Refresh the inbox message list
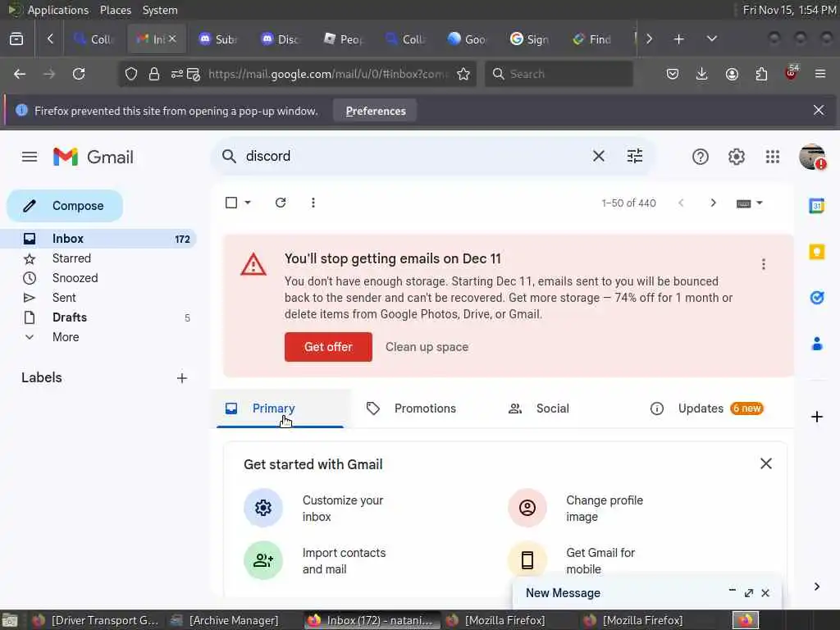 (x=281, y=203)
